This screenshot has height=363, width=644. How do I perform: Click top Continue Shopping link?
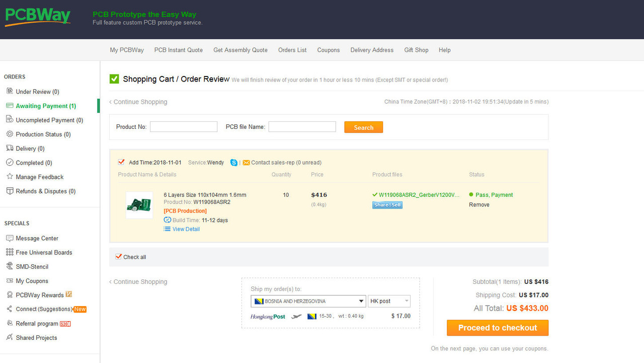(x=138, y=102)
